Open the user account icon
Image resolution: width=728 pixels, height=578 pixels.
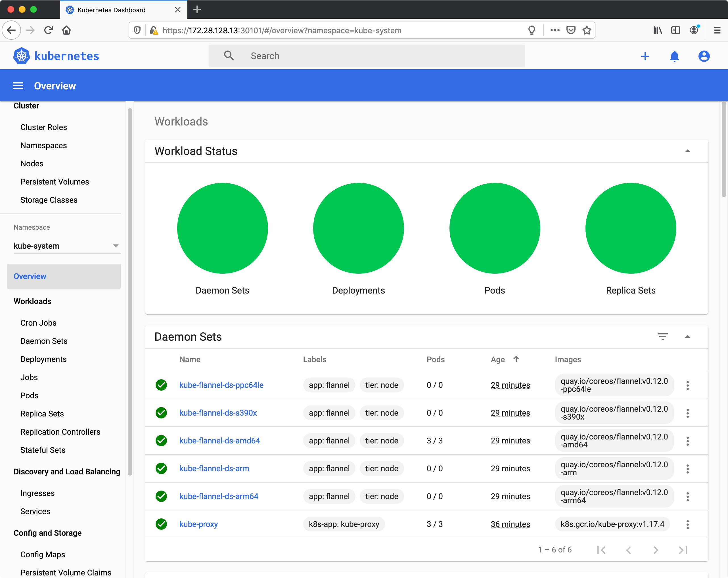tap(704, 56)
